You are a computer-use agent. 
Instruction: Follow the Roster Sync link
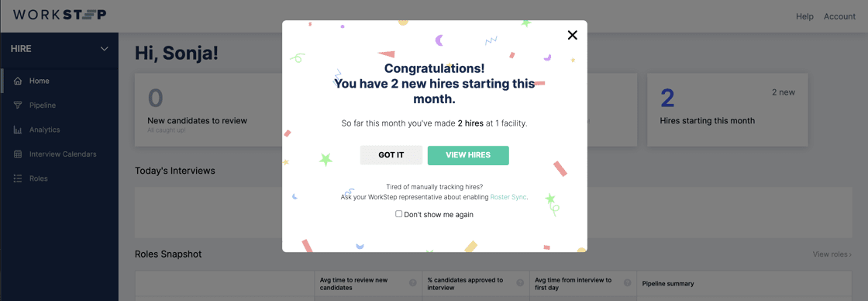click(508, 197)
